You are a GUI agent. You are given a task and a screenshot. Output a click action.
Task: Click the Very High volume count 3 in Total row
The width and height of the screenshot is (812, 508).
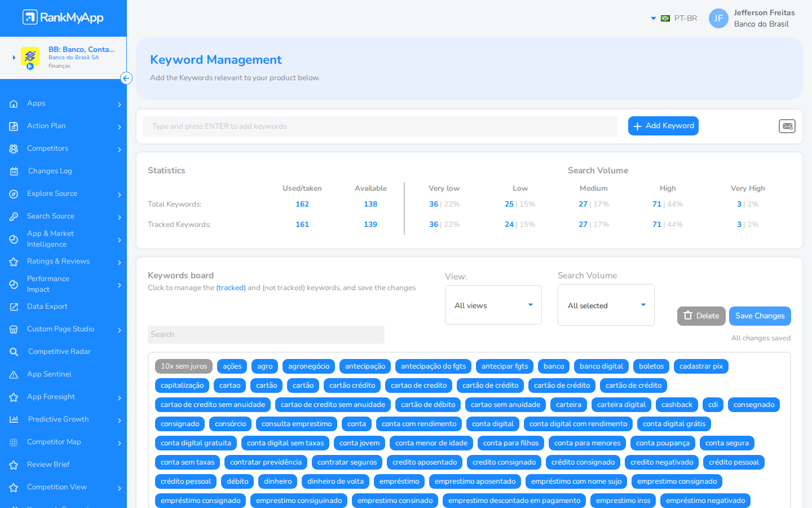pyautogui.click(x=739, y=204)
